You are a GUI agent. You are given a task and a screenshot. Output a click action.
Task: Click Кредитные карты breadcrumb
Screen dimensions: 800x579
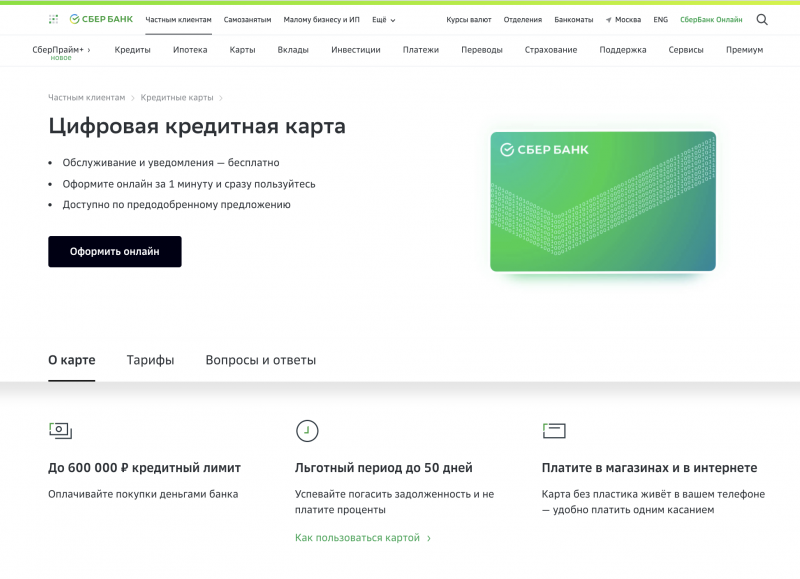[x=177, y=97]
